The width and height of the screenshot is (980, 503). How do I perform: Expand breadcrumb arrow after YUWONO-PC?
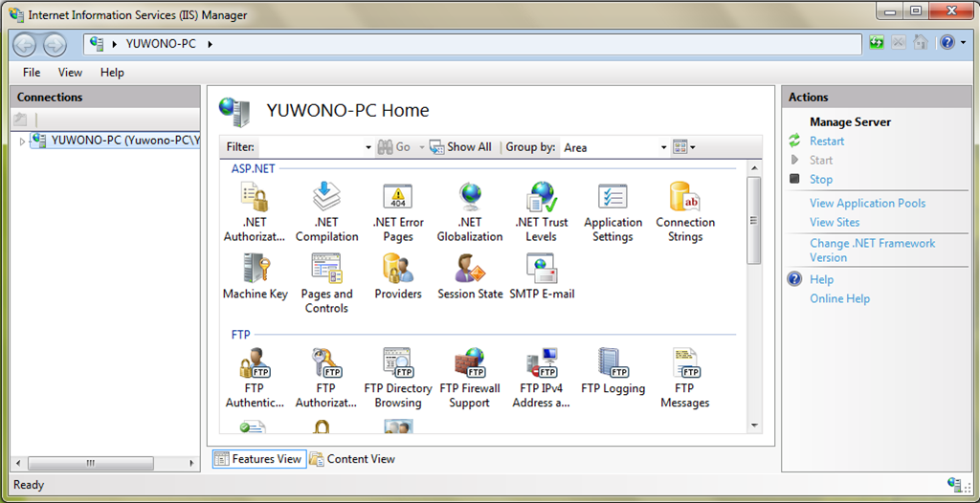point(210,44)
